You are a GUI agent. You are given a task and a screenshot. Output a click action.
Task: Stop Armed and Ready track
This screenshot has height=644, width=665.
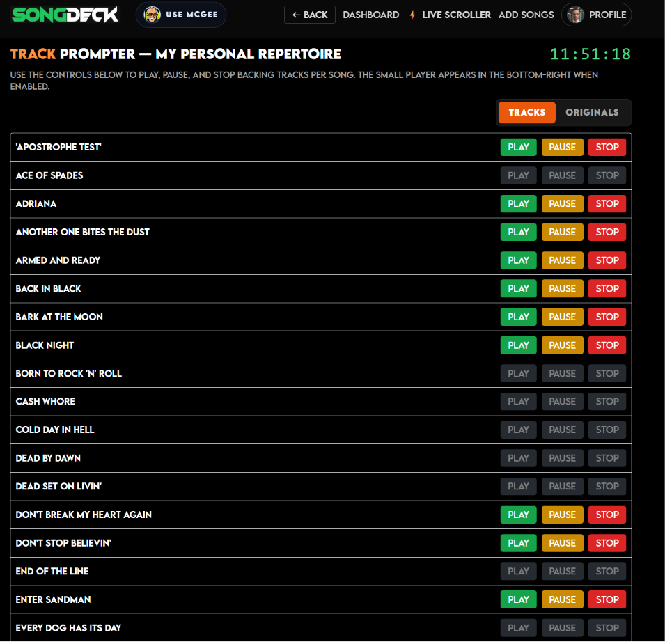coord(607,260)
